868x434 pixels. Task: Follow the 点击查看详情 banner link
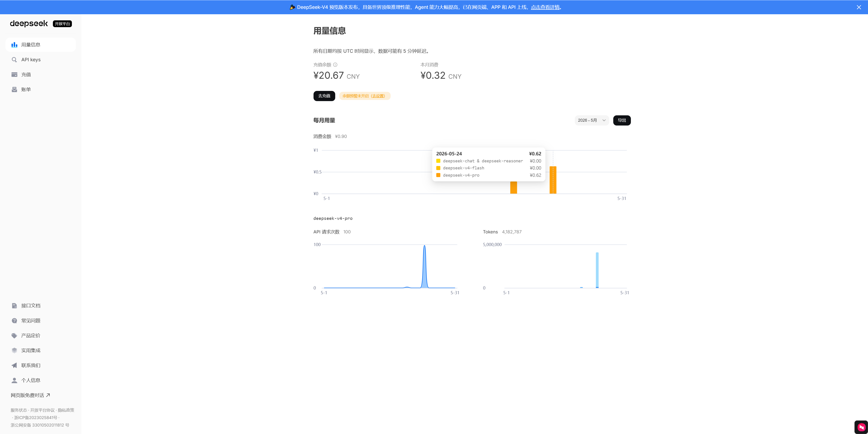(x=545, y=7)
